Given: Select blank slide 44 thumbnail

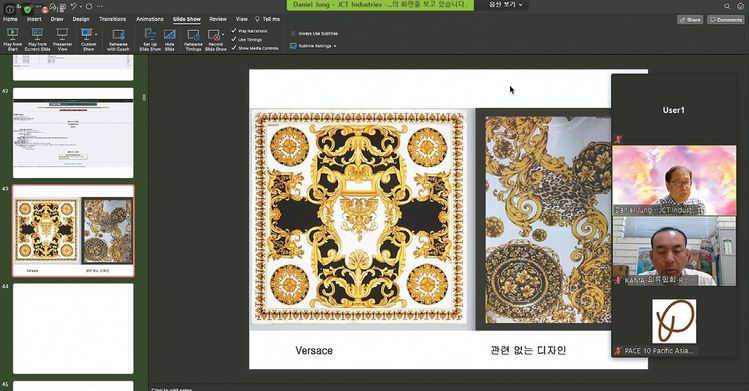Looking at the screenshot, I should (73, 328).
